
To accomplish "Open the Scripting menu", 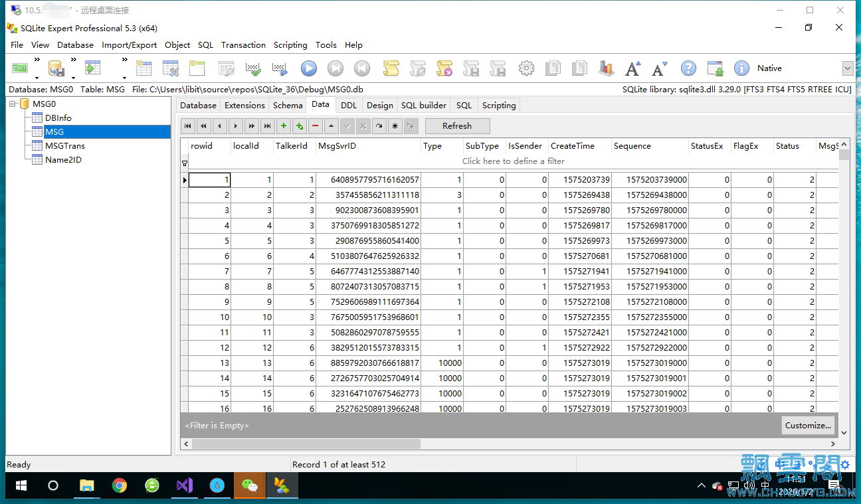I will click(290, 45).
